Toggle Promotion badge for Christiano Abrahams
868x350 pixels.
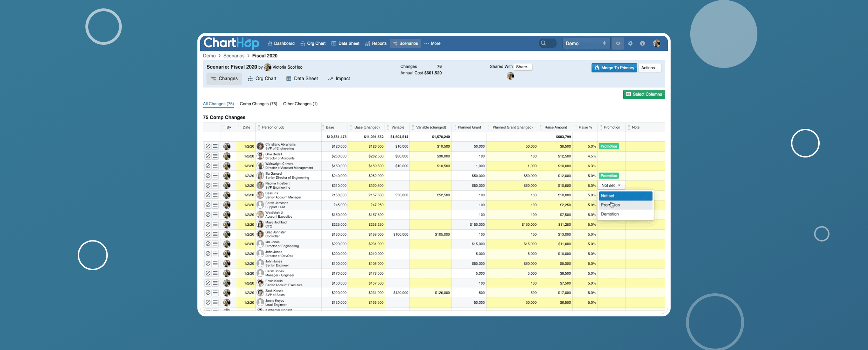(x=609, y=146)
